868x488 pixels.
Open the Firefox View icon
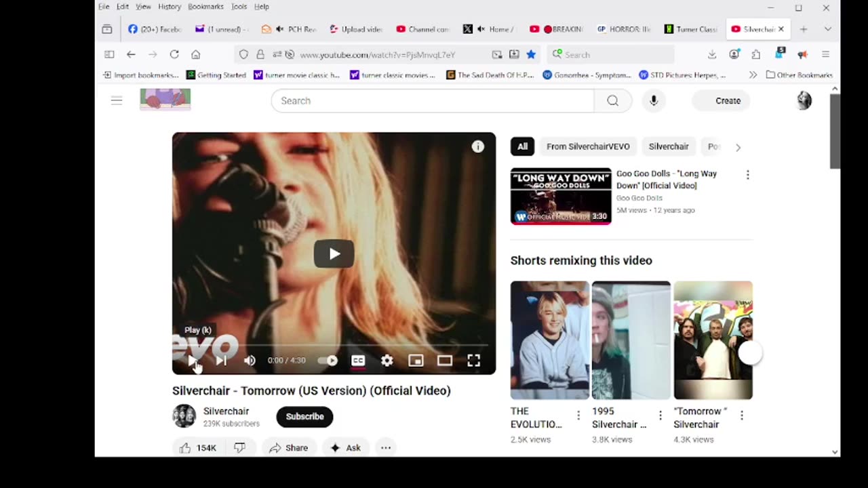[x=106, y=29]
